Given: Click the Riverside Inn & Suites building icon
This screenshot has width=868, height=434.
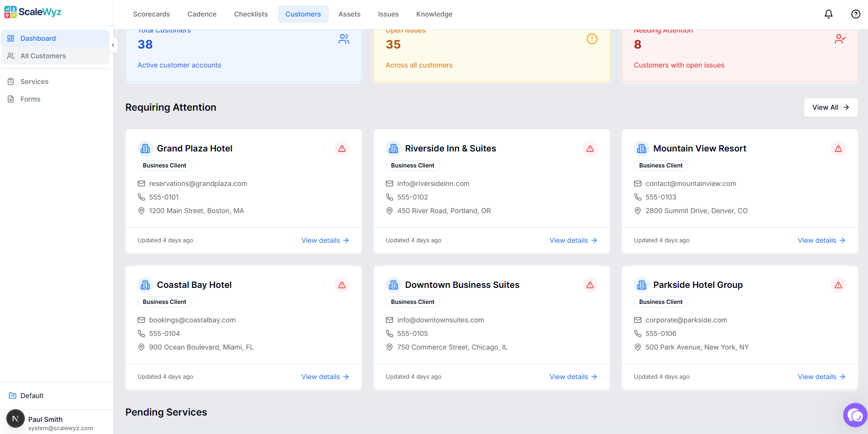Looking at the screenshot, I should coord(393,149).
